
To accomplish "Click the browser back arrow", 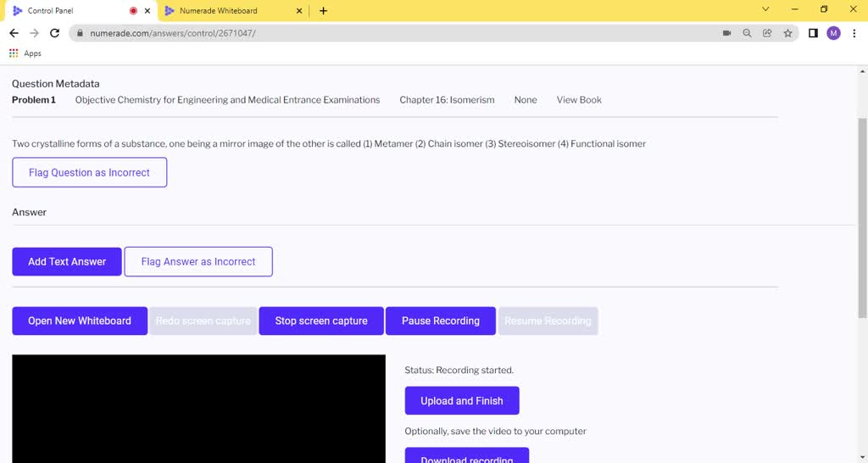I will click(x=14, y=33).
